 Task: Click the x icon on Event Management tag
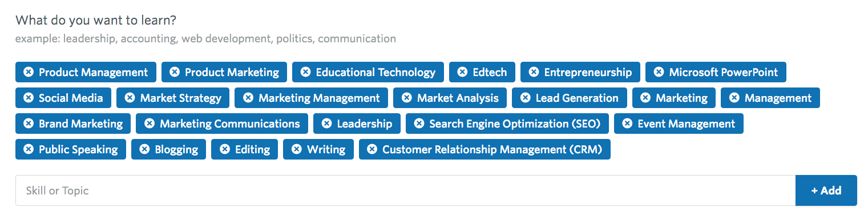pyautogui.click(x=627, y=124)
